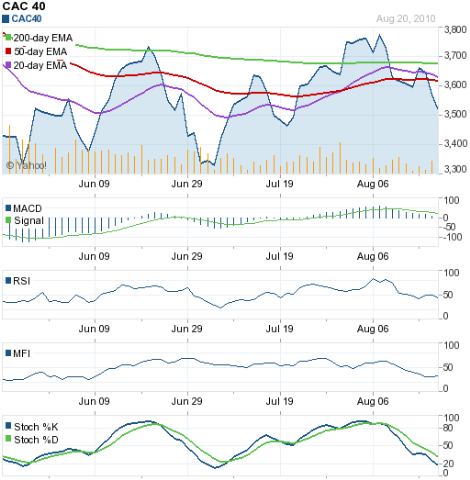Click 'Jun 09' under the price chart

point(94,184)
